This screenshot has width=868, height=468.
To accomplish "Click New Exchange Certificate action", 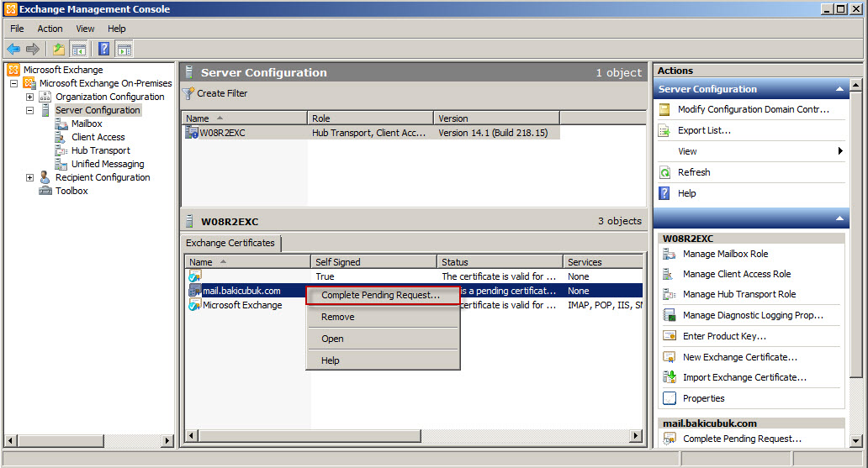I will (x=740, y=357).
